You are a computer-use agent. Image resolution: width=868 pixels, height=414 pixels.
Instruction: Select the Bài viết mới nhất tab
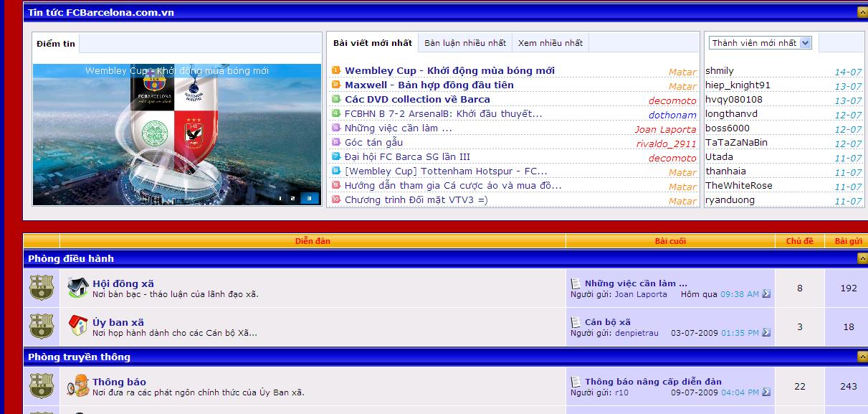click(x=372, y=43)
